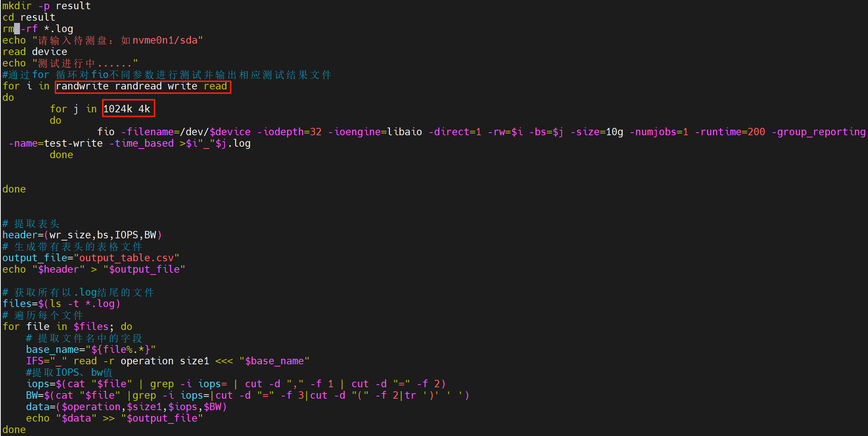Click the '4k' block size value
The height and width of the screenshot is (436, 868).
[x=144, y=109]
